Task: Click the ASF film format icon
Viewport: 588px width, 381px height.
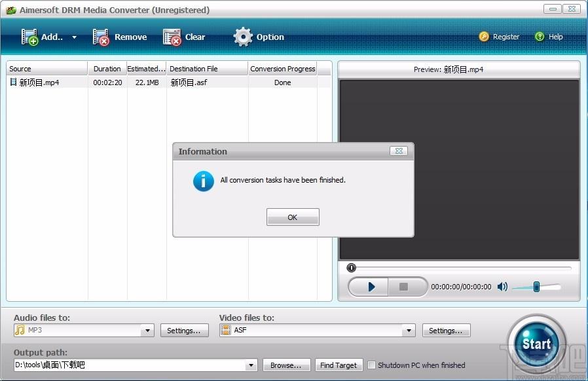Action: 225,331
